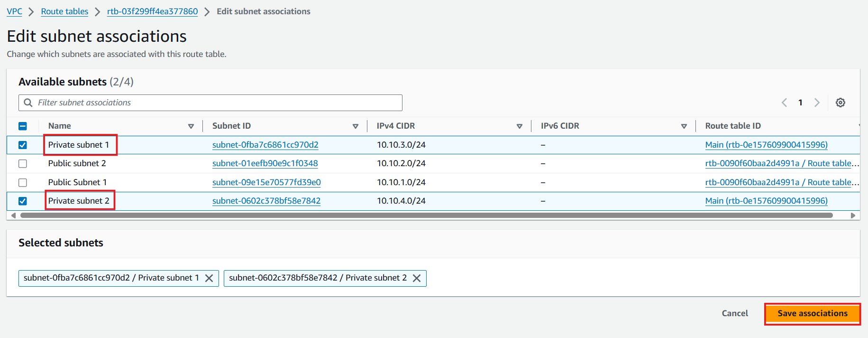868x338 pixels.
Task: Click page number 1 in pagination
Action: click(x=800, y=103)
